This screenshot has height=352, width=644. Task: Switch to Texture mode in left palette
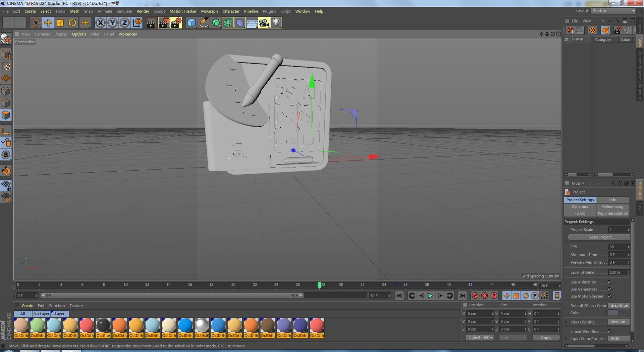[6, 66]
